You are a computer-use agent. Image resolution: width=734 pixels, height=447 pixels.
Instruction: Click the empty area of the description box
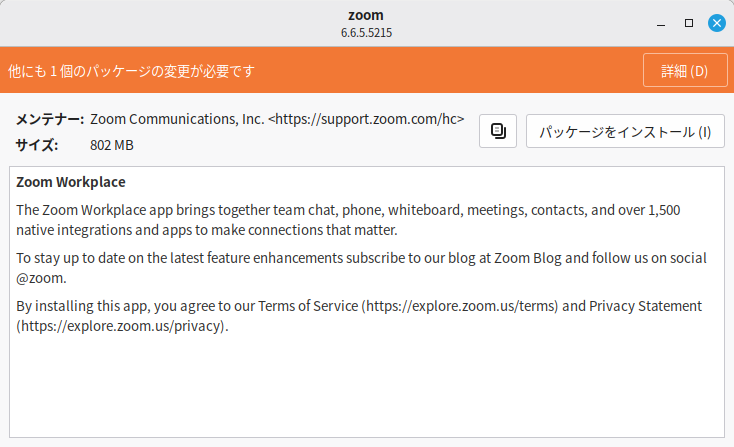(366, 390)
